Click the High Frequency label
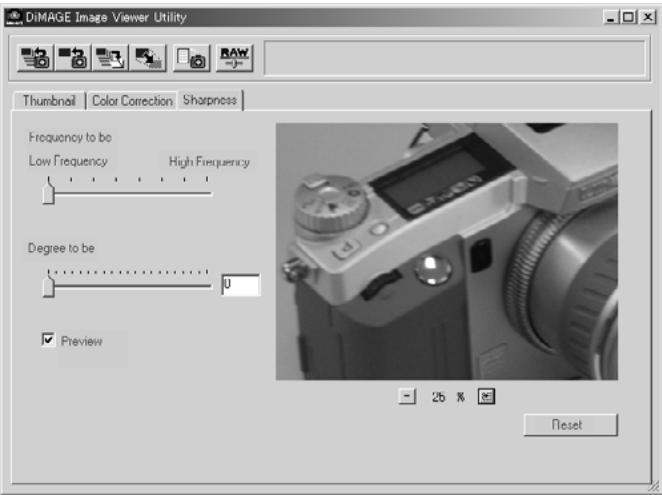Viewport: 662px width, 495px height. (x=209, y=162)
